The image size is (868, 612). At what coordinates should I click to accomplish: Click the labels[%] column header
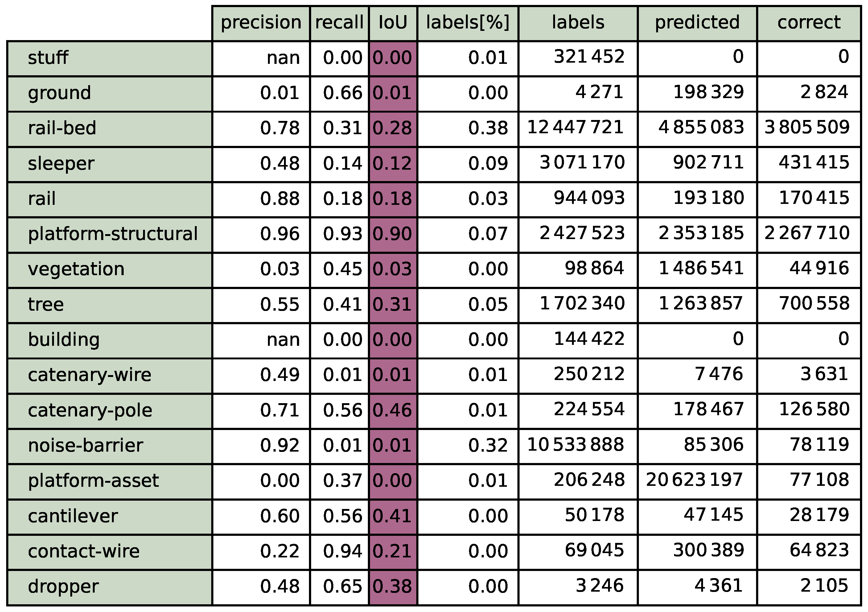pyautogui.click(x=468, y=23)
